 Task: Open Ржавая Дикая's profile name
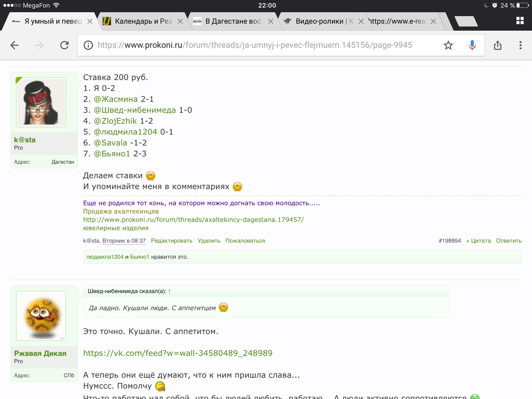[x=40, y=353]
